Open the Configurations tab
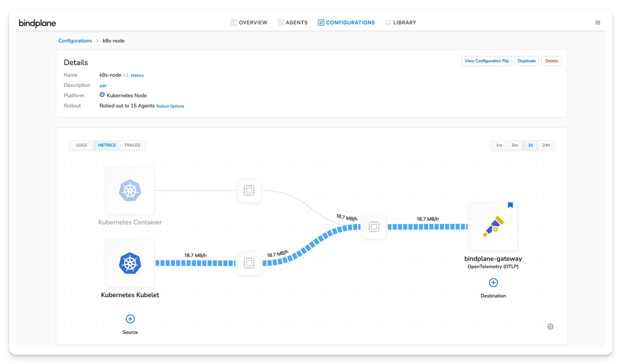Image resolution: width=622 pixels, height=364 pixels. click(346, 23)
